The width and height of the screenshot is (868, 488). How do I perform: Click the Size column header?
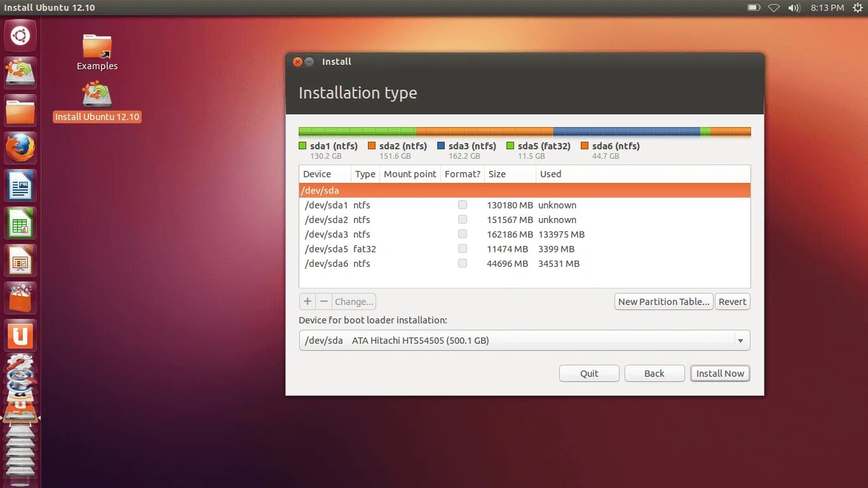(x=510, y=174)
